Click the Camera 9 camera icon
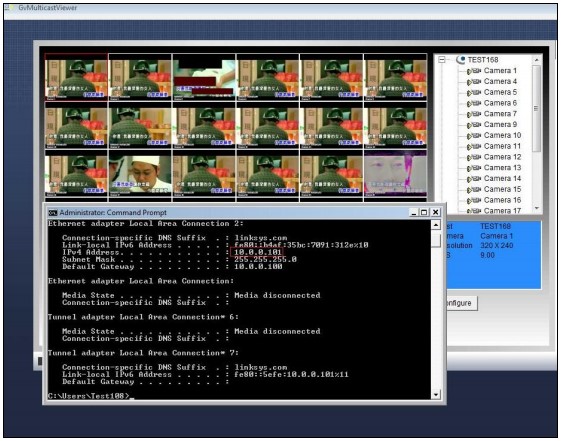The height and width of the screenshot is (441, 562). coord(474,125)
